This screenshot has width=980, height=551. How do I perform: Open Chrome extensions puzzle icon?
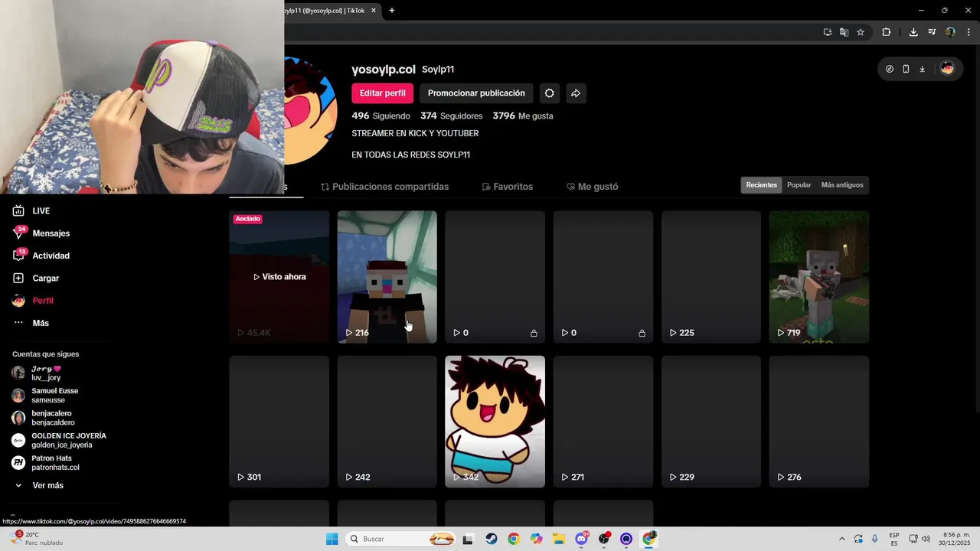click(887, 32)
